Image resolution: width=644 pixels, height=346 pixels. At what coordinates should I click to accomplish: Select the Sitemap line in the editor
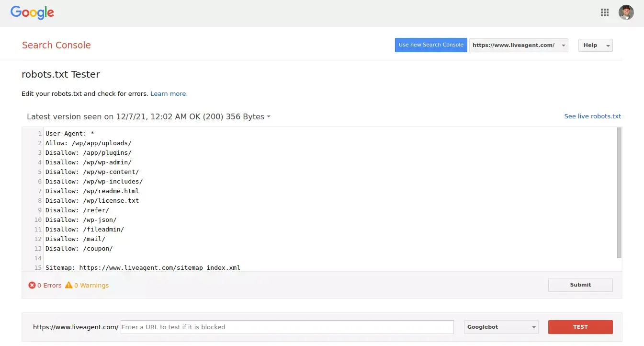[x=142, y=267]
